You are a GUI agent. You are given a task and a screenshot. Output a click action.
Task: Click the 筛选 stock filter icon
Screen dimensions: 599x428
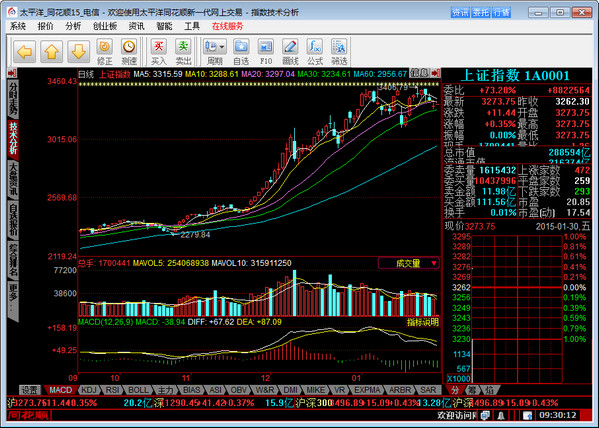pyautogui.click(x=339, y=51)
